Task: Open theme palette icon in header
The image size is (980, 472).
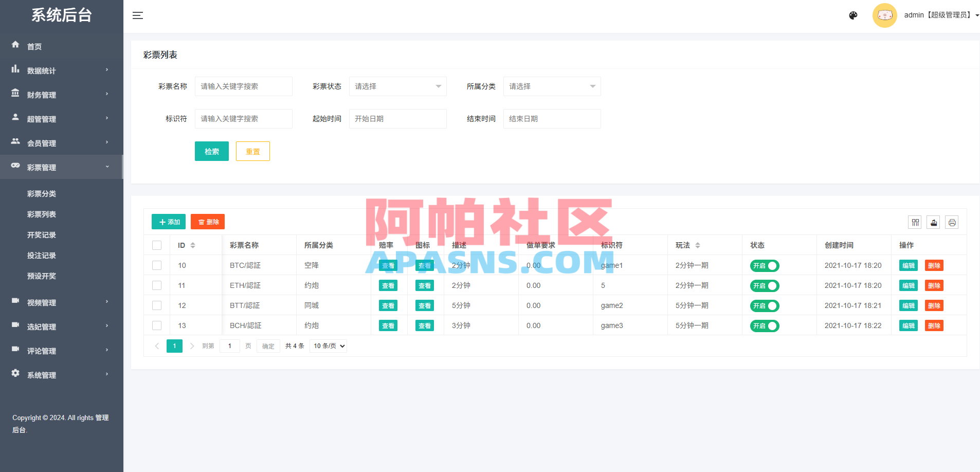Action: [x=853, y=15]
